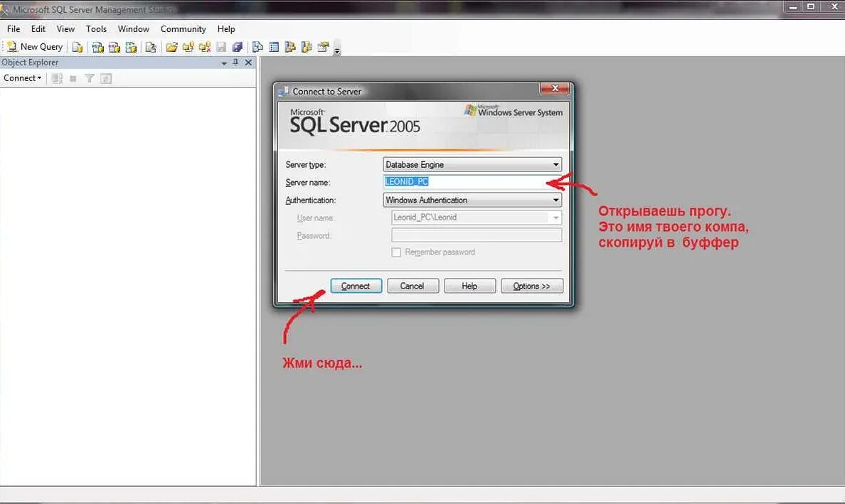Screen dimensions: 845x504
Task: Click the Server name input field
Action: 472,182
